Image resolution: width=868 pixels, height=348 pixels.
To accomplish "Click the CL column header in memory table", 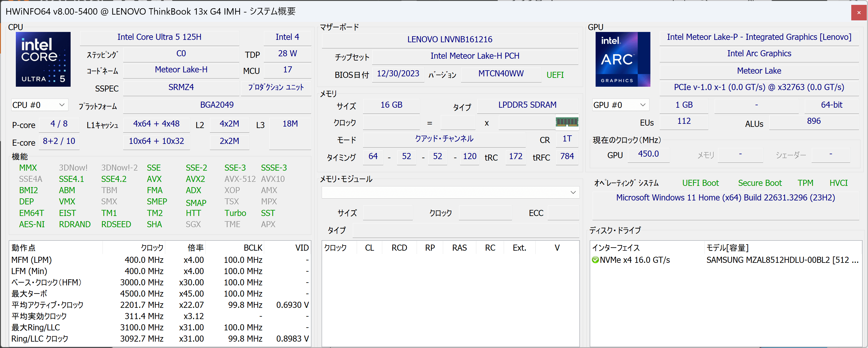I will (x=370, y=248).
